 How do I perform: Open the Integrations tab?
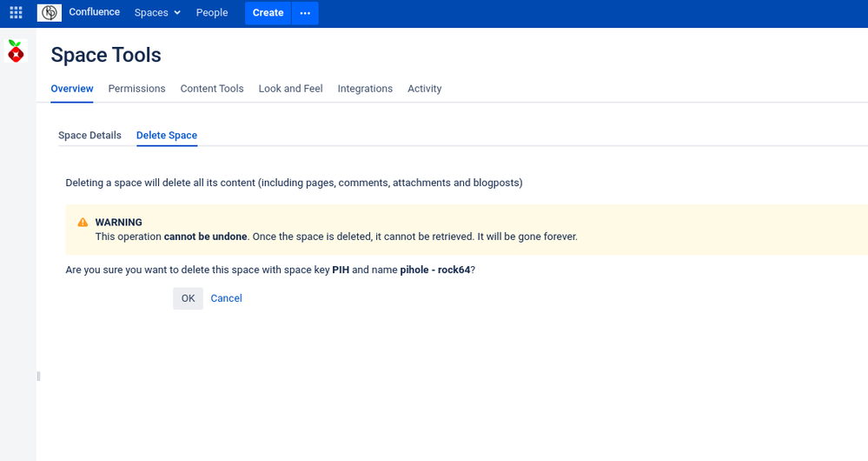365,89
